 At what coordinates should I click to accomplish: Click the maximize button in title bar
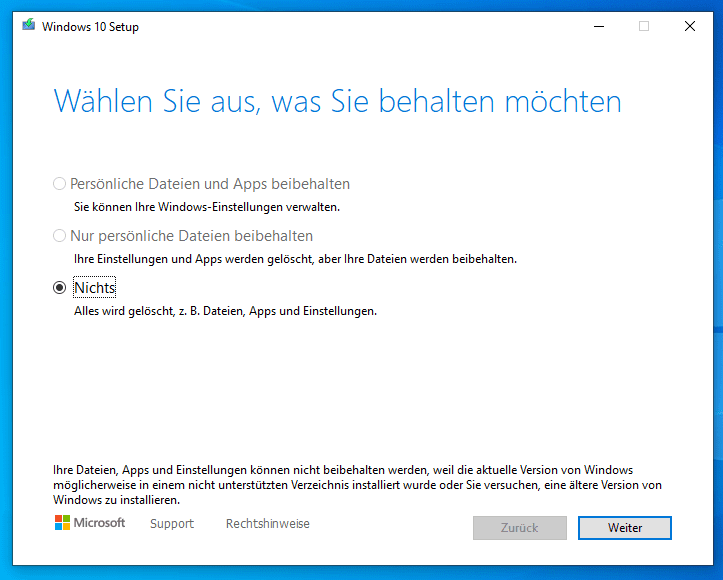(x=644, y=26)
